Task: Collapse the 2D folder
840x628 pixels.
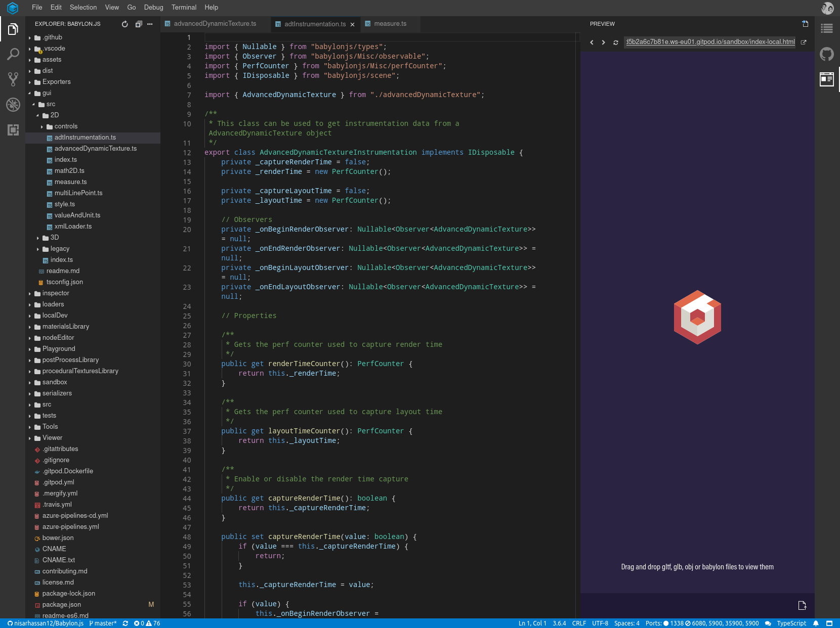Action: [93, 115]
